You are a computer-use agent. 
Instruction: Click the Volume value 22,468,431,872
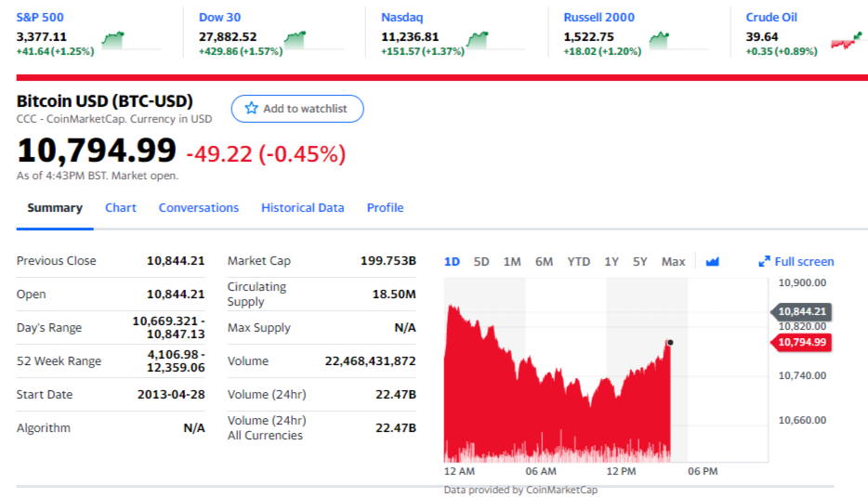pos(370,360)
